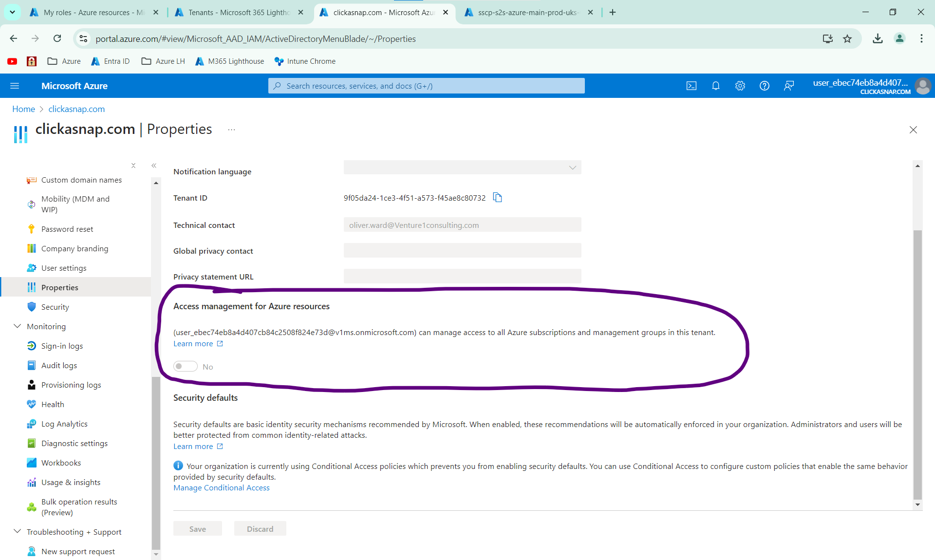The height and width of the screenshot is (560, 935).
Task: Select Company branding menu item
Action: pos(75,248)
